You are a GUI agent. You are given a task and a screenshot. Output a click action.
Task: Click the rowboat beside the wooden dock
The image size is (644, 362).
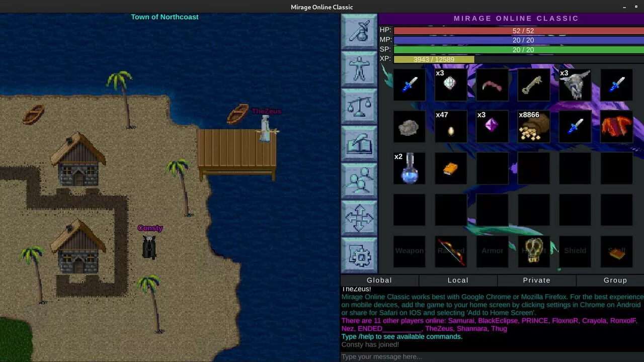click(x=237, y=114)
